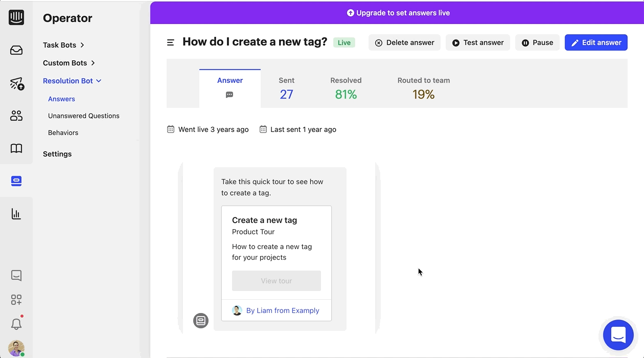This screenshot has width=644, height=358.
Task: Open Operator Settings
Action: point(57,154)
